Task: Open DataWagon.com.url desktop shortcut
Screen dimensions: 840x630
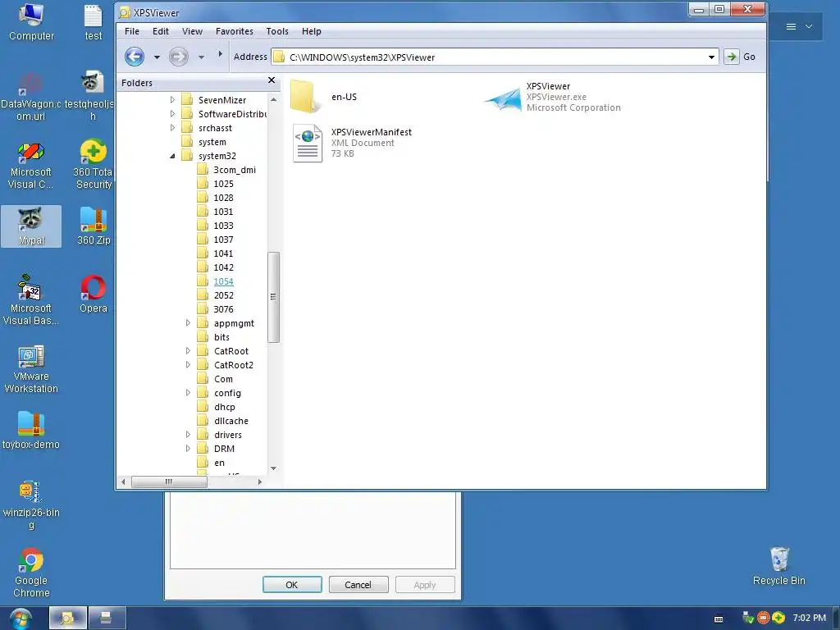Action: (x=30, y=98)
